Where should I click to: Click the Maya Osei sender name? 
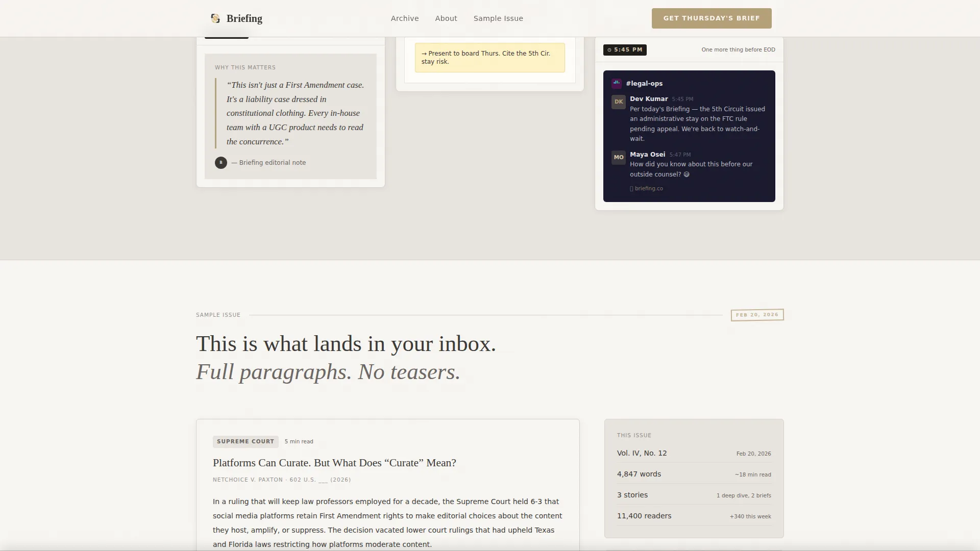click(x=647, y=155)
